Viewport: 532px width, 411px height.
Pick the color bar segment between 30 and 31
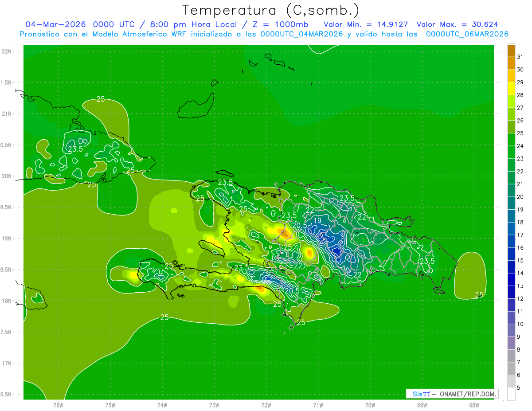click(x=511, y=63)
